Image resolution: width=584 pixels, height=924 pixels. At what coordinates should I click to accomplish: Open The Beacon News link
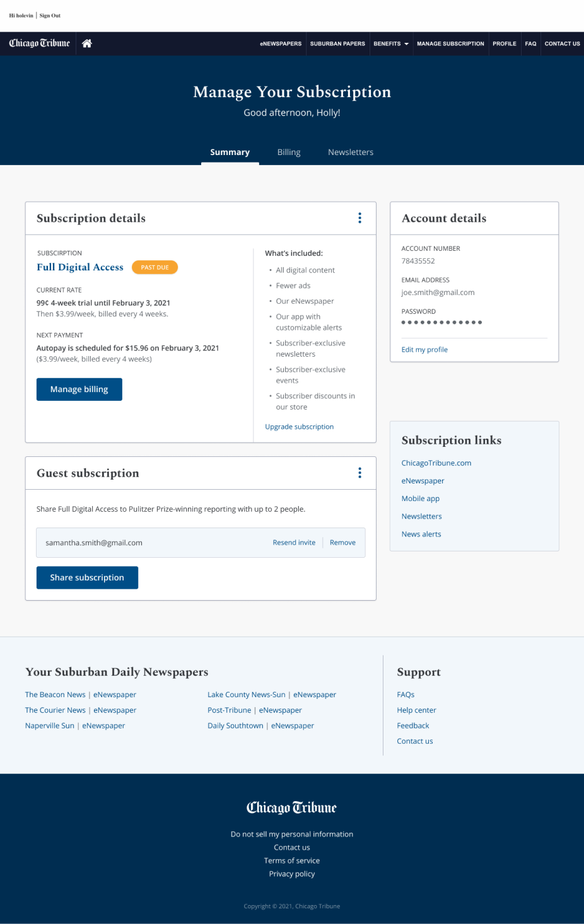pos(55,695)
